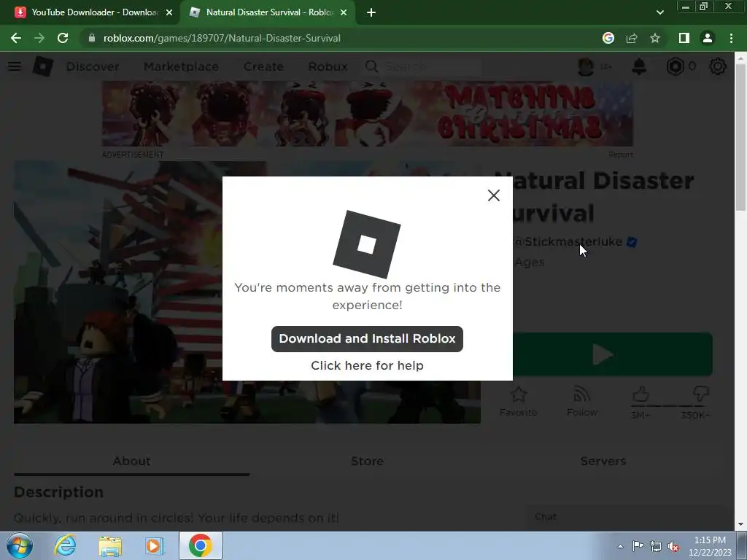Share this page via share icon
The image size is (747, 560).
click(631, 38)
